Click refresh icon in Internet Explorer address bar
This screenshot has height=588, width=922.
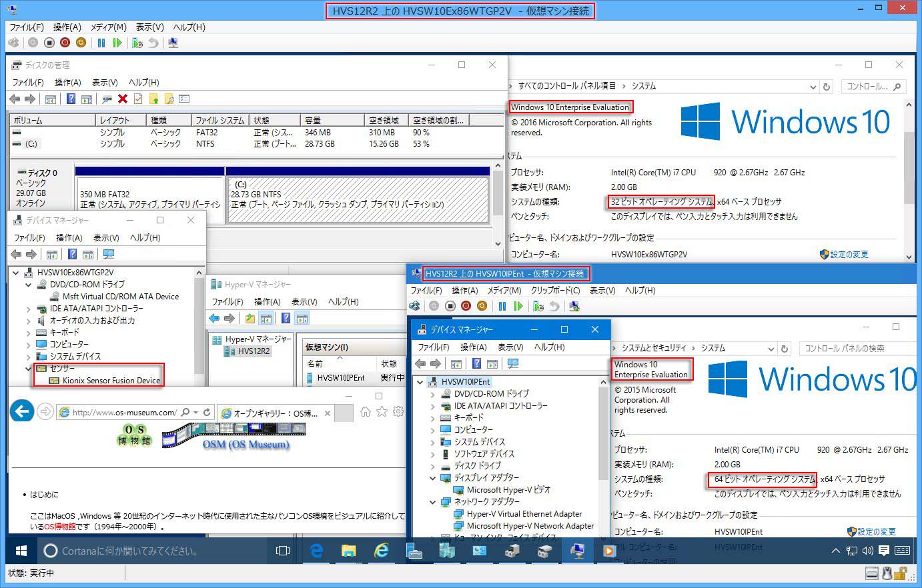pos(207,412)
